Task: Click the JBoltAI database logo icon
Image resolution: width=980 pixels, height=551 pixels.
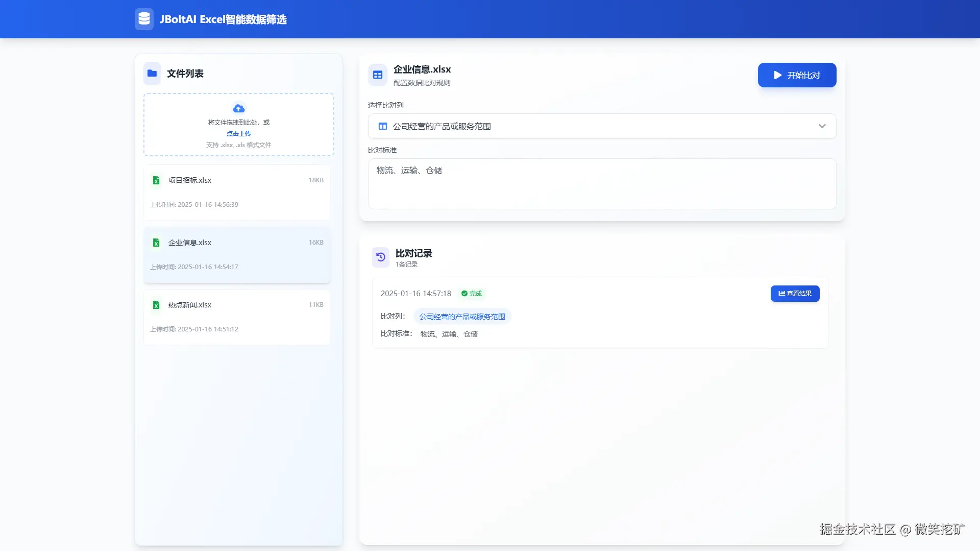Action: pos(144,19)
